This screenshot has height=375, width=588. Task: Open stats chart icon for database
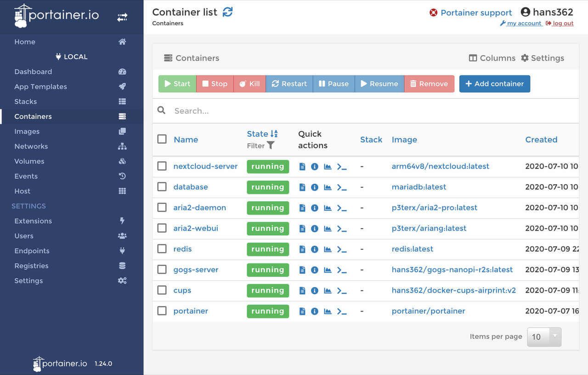tap(328, 187)
